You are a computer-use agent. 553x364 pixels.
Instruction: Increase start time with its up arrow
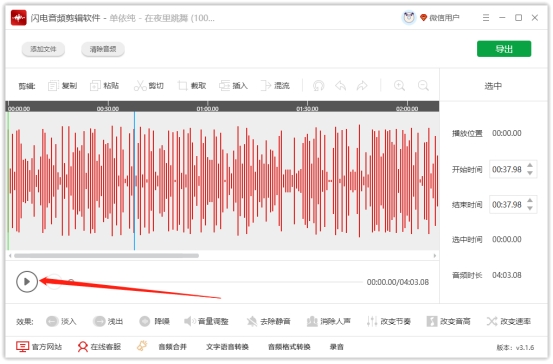[530, 165]
